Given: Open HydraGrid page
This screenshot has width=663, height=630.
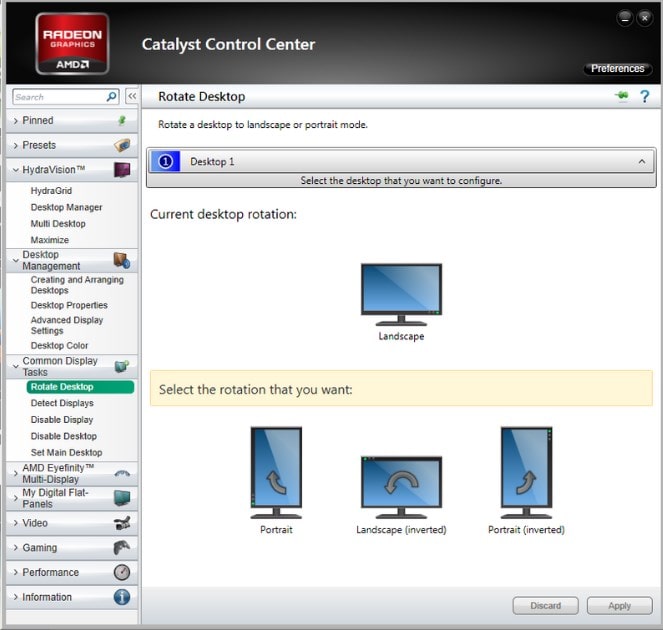Looking at the screenshot, I should point(51,191).
